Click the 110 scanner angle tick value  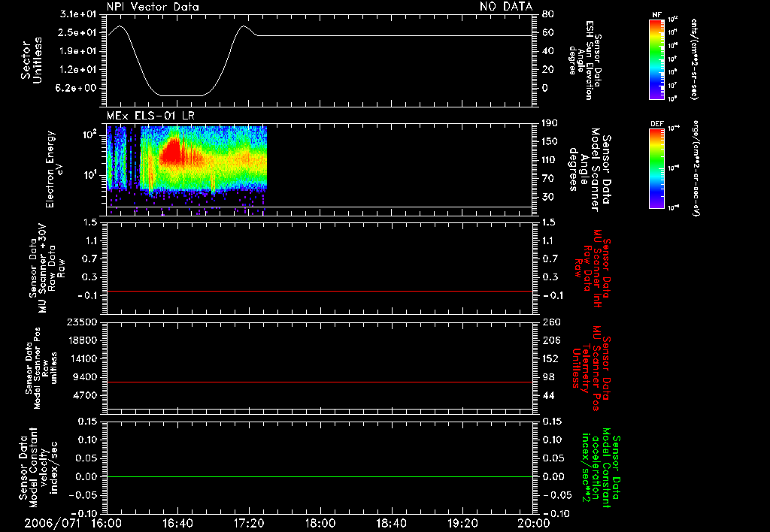(x=550, y=160)
